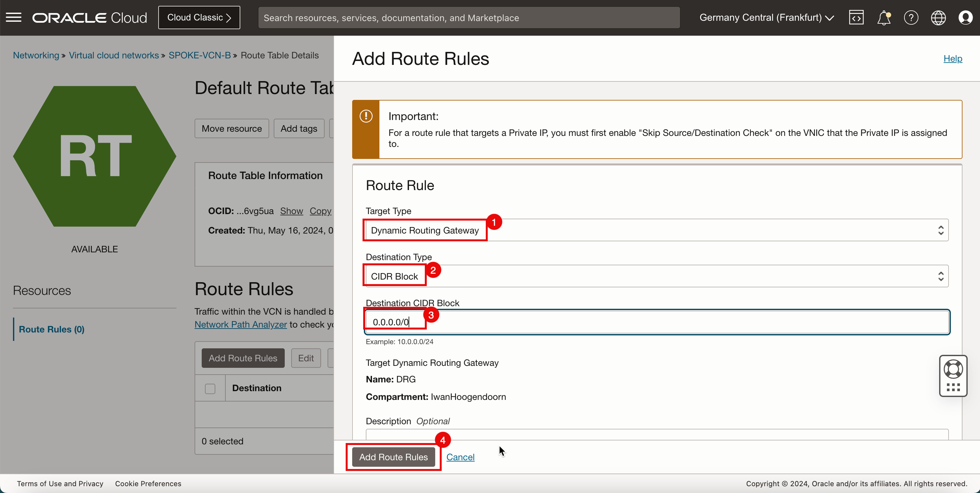Click the Add Route Rules button
The width and height of the screenshot is (980, 493).
(393, 457)
